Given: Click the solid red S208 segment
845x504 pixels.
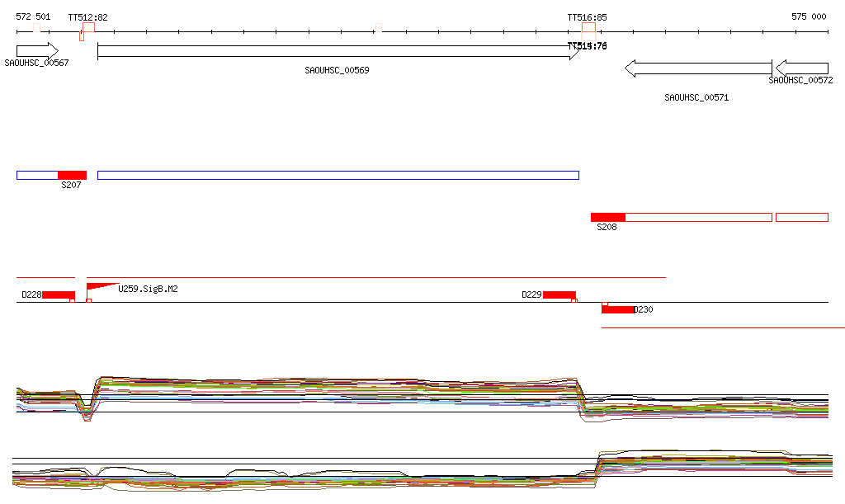Looking at the screenshot, I should click(608, 217).
